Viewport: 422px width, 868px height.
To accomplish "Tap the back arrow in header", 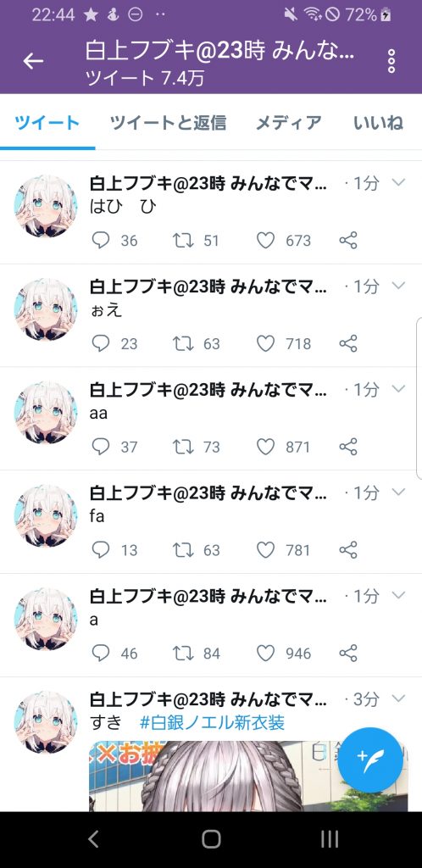I will [x=33, y=61].
